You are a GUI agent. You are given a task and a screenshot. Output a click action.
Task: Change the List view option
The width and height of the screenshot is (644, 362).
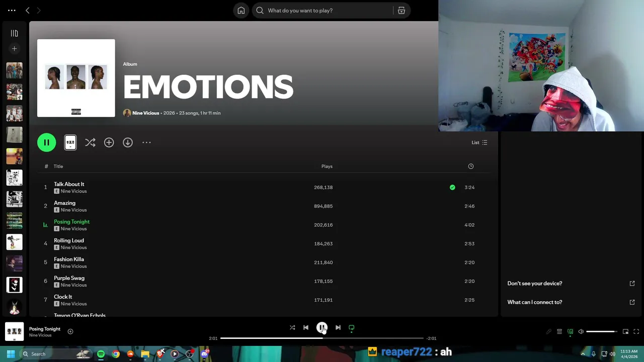[x=479, y=143]
